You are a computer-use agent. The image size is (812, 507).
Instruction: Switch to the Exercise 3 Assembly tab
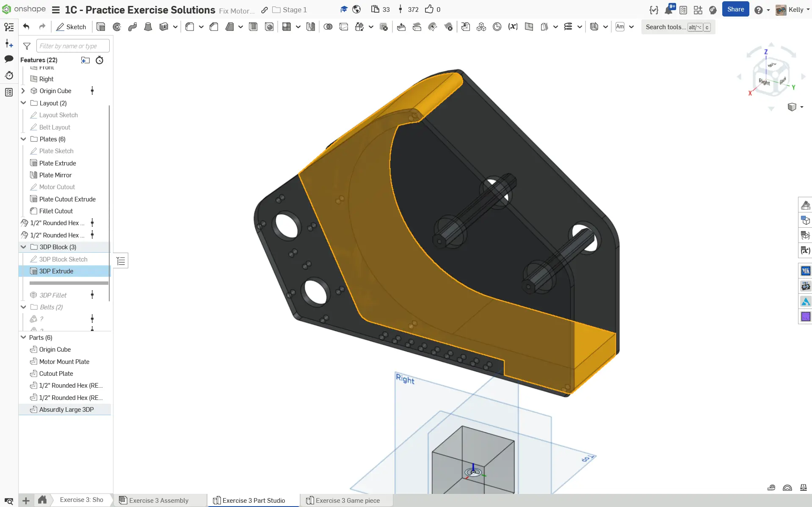point(158,500)
